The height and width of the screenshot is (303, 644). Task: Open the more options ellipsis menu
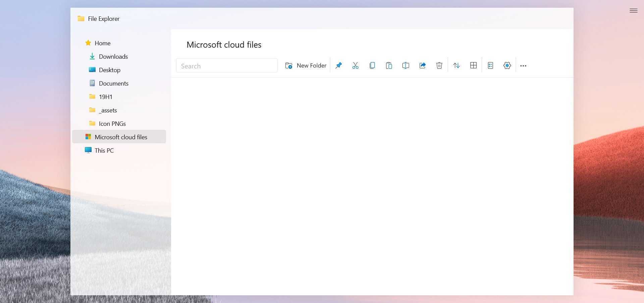[x=523, y=66]
